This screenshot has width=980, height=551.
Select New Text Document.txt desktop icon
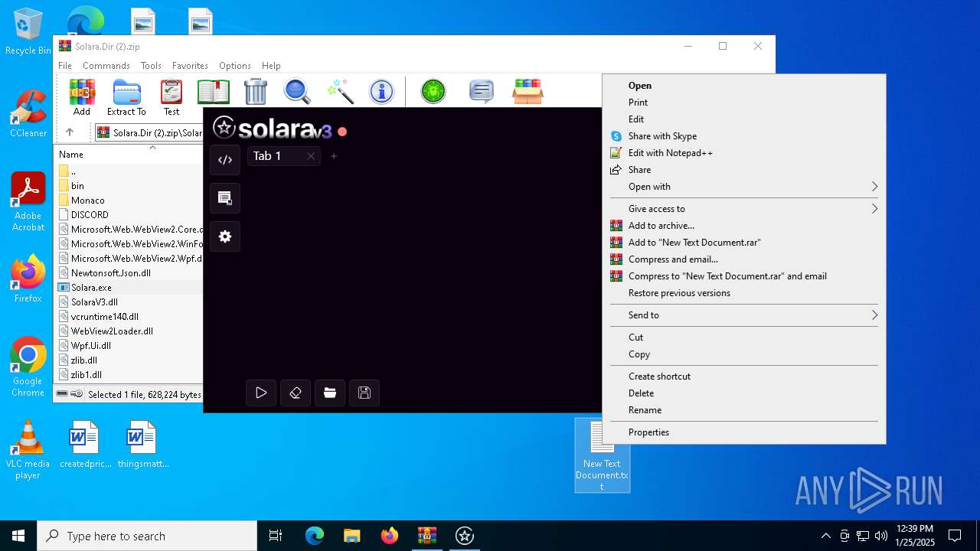602,455
